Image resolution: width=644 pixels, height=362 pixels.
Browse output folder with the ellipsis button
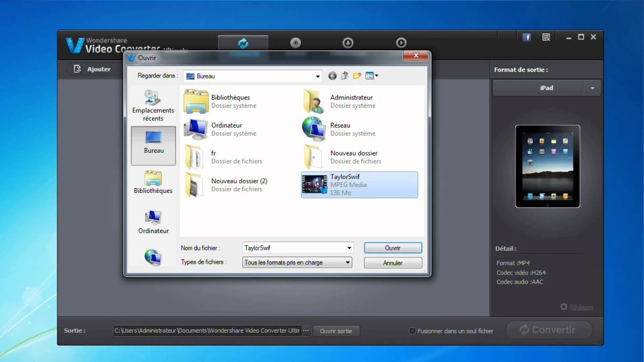pos(306,331)
